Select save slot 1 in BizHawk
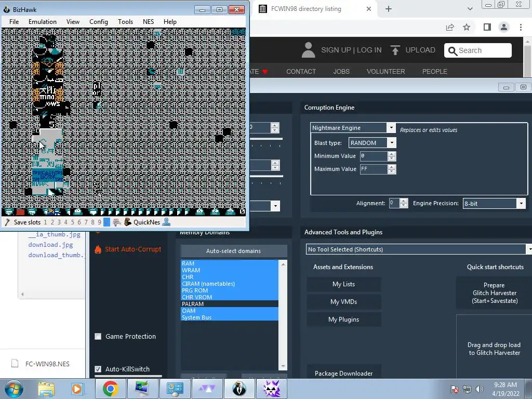532x399 pixels. pos(46,222)
